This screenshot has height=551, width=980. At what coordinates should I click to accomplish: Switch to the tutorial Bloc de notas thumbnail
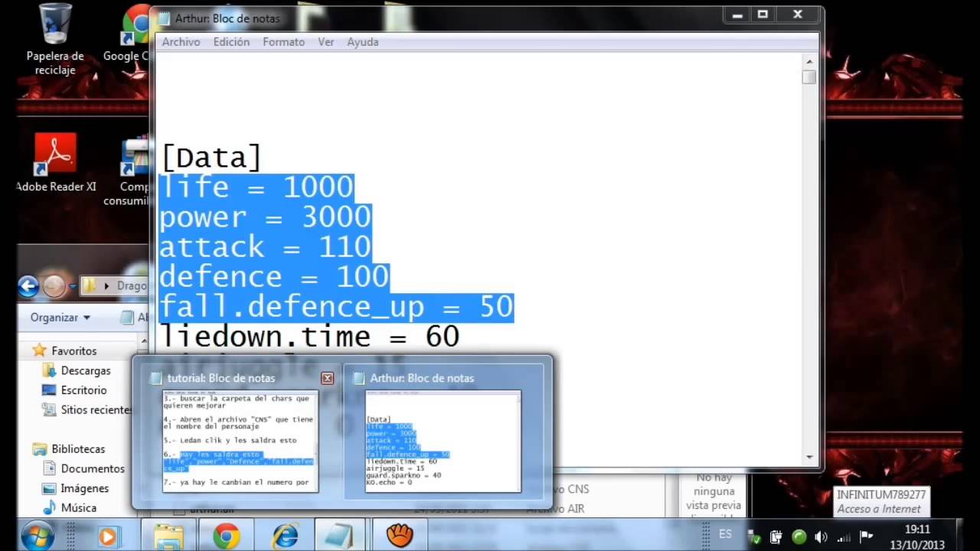240,441
